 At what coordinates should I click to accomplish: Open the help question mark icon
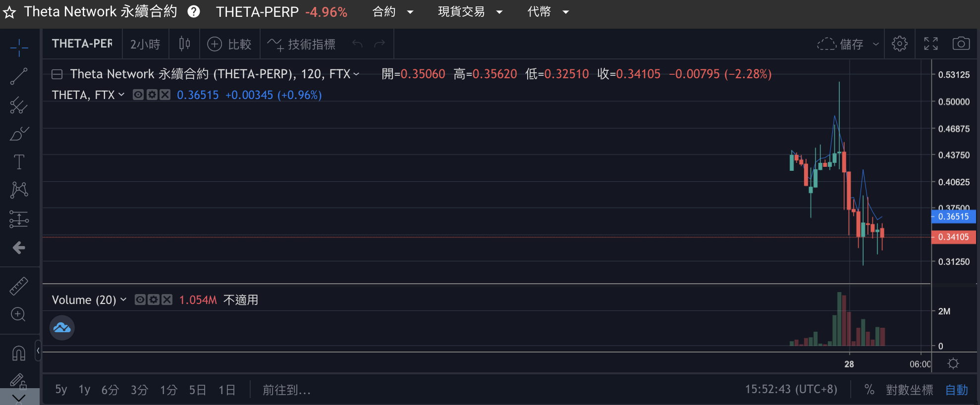(x=194, y=11)
